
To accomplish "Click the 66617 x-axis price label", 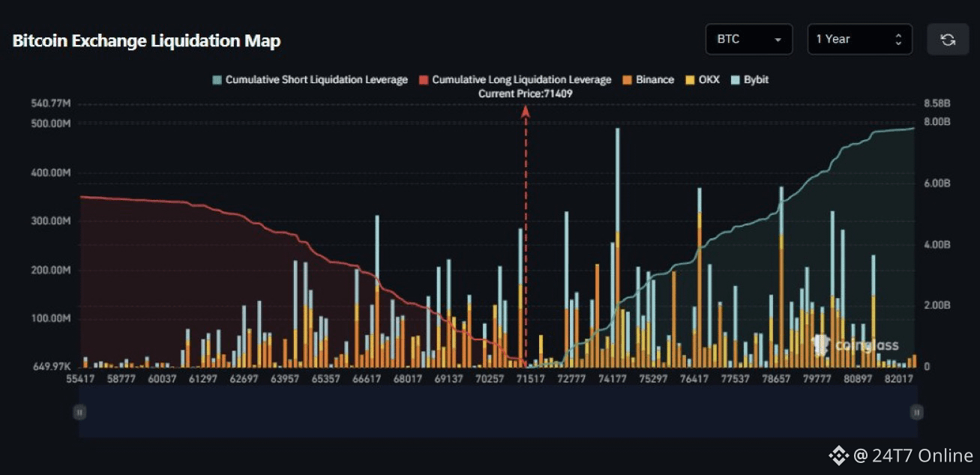I will point(367,379).
